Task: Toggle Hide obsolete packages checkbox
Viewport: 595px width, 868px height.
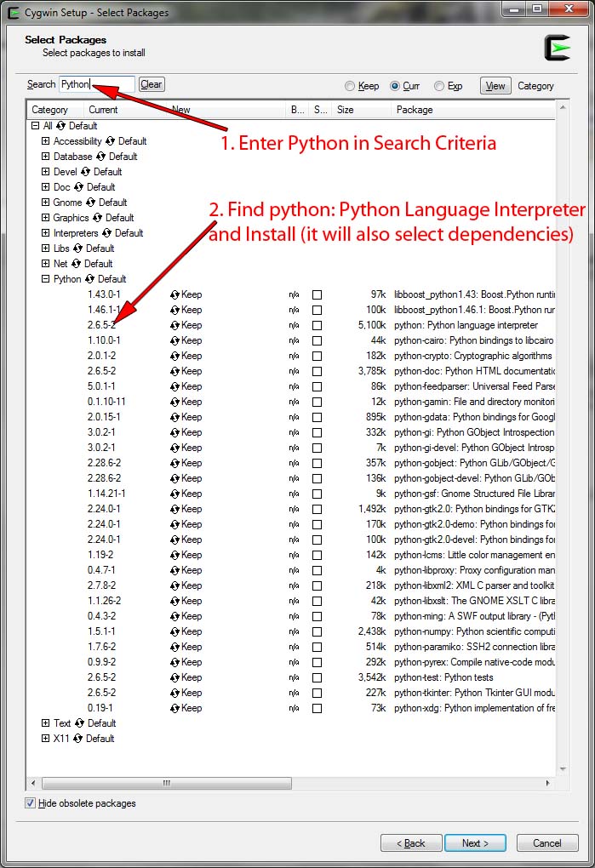Action: (31, 803)
